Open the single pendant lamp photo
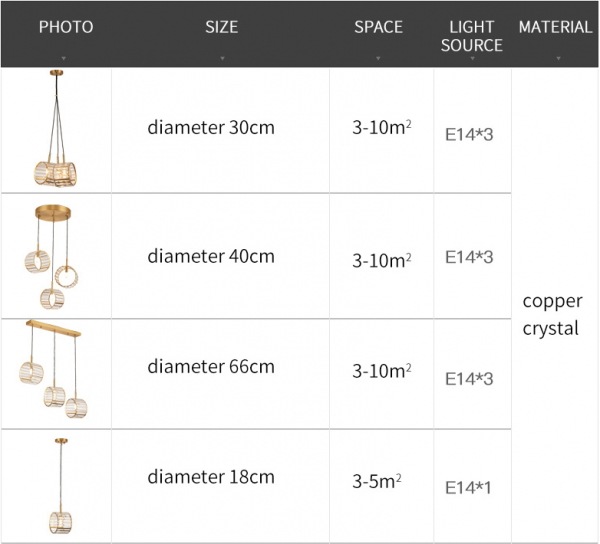Viewport: 600px width, 544px height. click(56, 487)
